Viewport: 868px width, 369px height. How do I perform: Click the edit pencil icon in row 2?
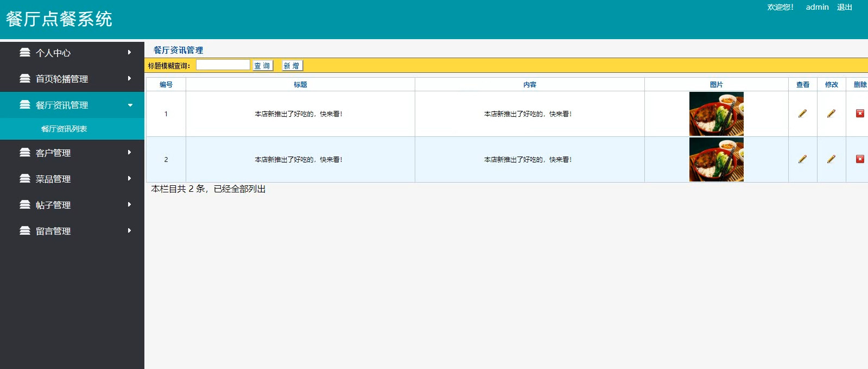(831, 159)
